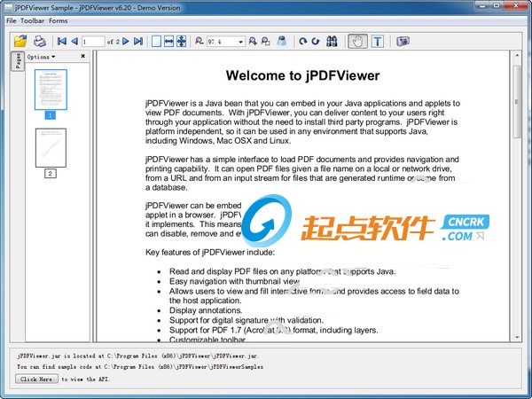Viewport: 532px width, 399px height.
Task: Expand the Options dropdown in thumbnail panel
Action: coord(42,57)
